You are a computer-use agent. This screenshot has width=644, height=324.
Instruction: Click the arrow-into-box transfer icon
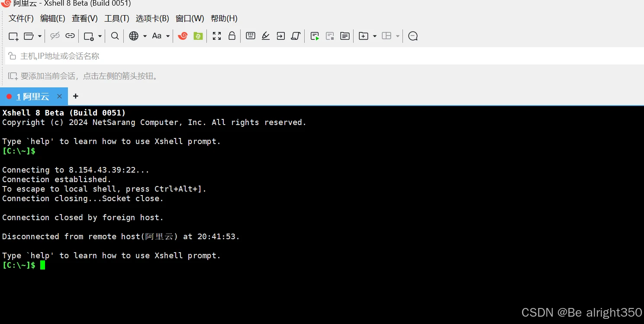pos(281,36)
